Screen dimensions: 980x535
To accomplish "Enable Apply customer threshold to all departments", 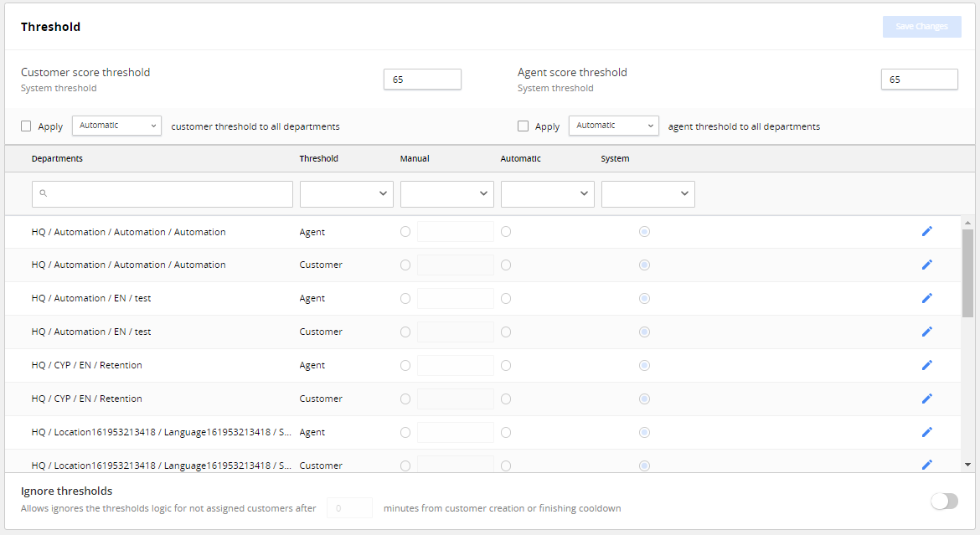I will [24, 126].
